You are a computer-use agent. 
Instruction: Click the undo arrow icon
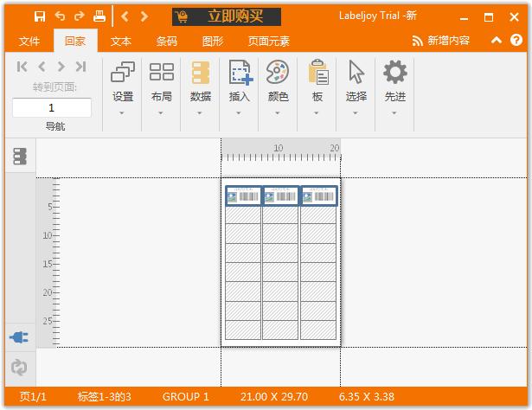click(x=60, y=16)
